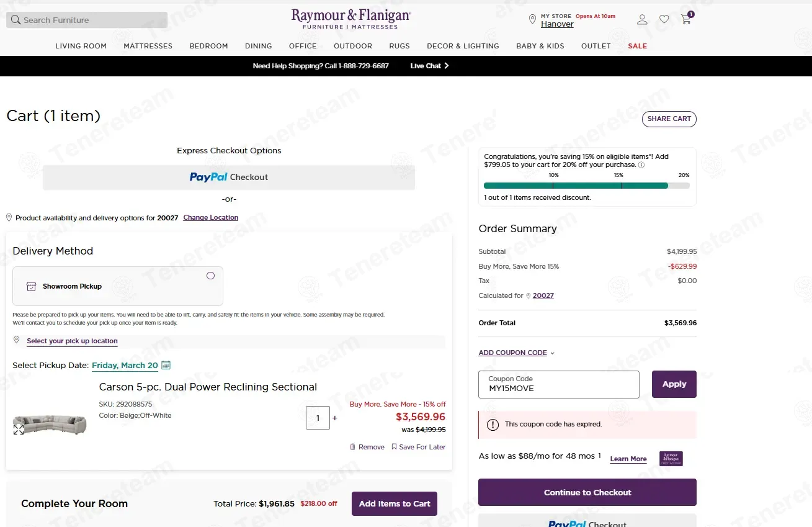Open the Mattresses menu
Screen dimensions: 812x527
148,46
